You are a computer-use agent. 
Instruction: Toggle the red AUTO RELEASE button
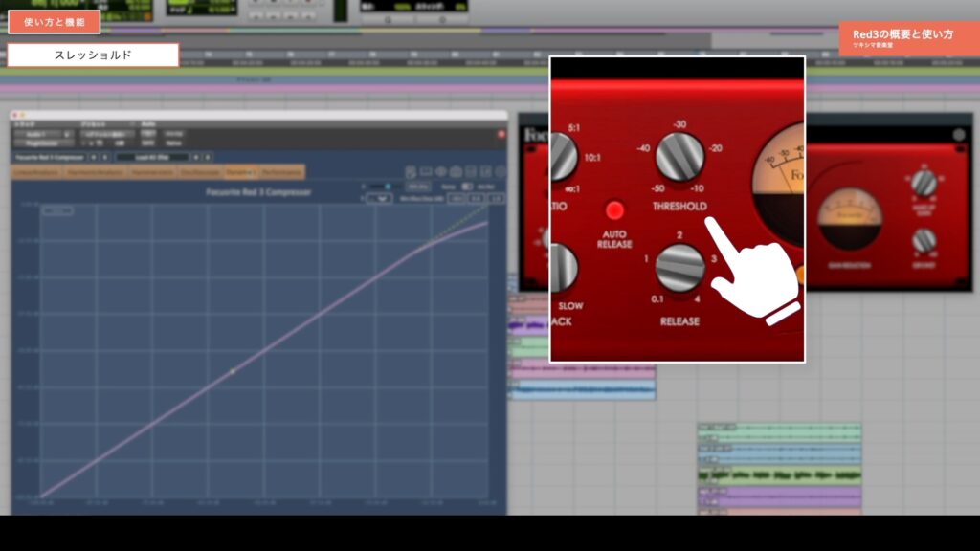tap(614, 210)
